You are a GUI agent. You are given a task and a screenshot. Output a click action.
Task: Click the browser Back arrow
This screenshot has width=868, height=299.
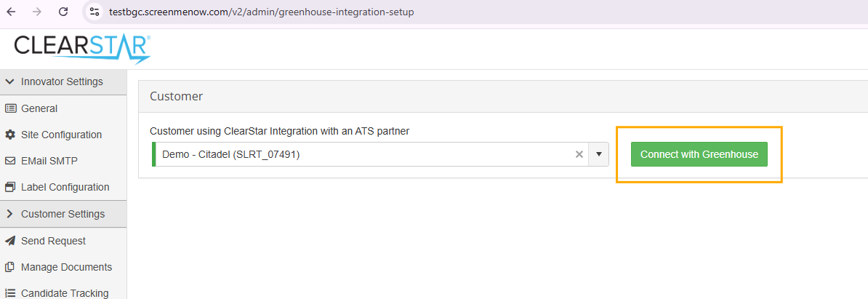coord(11,12)
